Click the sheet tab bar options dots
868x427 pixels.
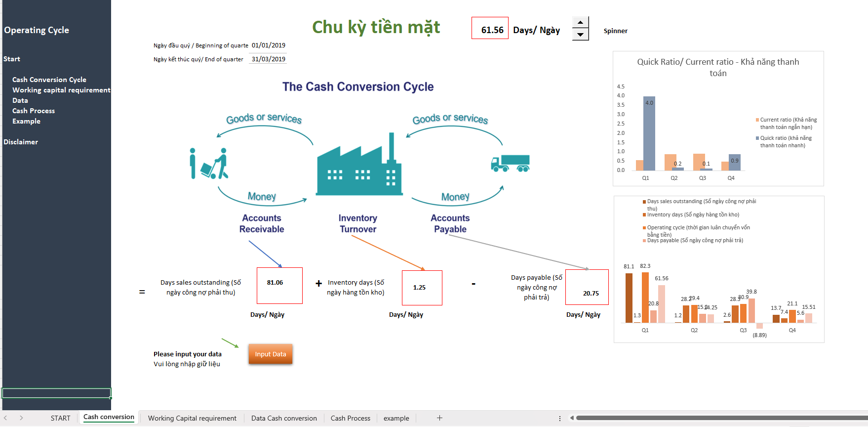point(559,418)
